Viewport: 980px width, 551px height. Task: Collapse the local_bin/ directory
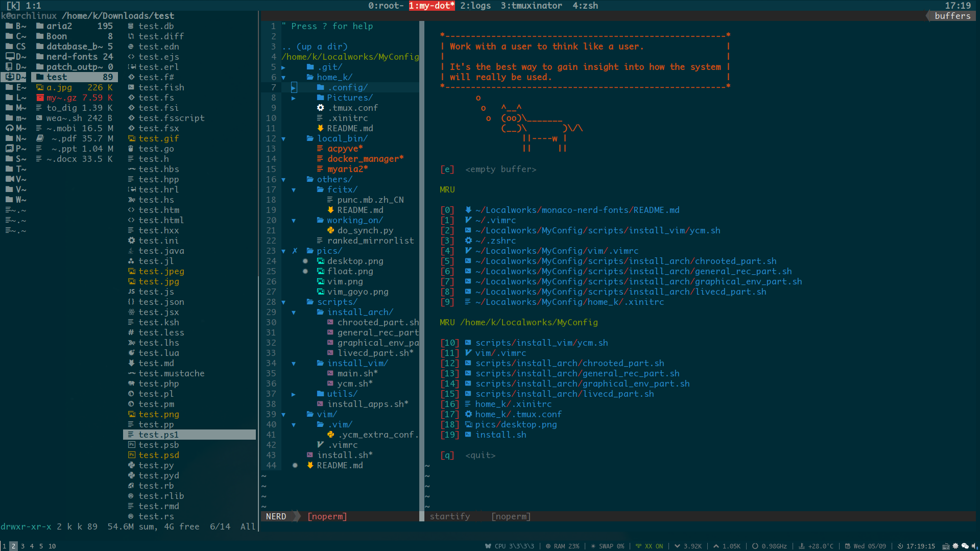point(283,138)
